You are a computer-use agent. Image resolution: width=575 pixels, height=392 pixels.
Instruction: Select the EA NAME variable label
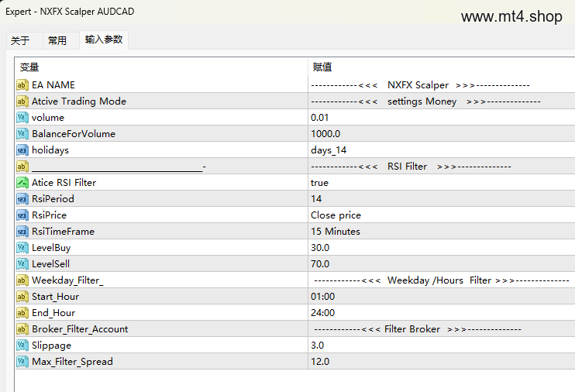click(53, 85)
